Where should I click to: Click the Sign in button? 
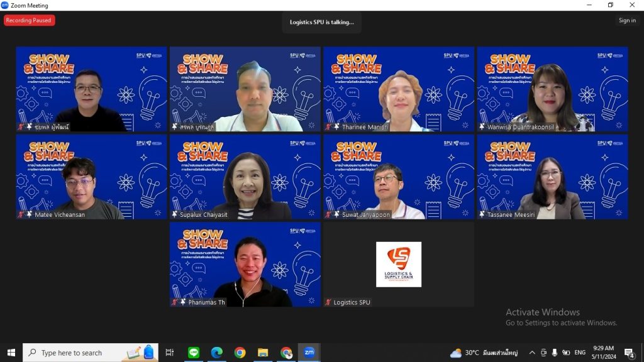point(627,20)
